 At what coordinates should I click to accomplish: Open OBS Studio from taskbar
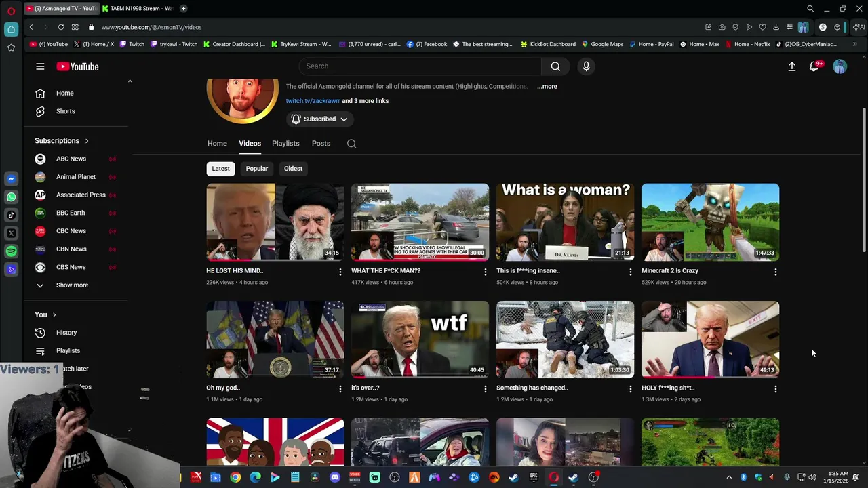click(x=395, y=477)
